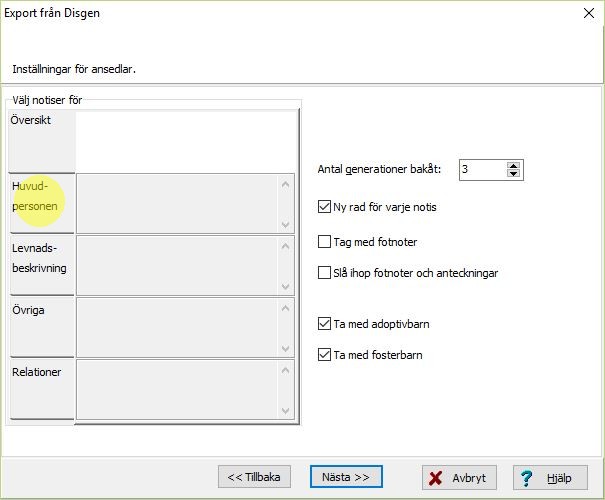
Task: Click down arrow in Huvud-personen list scrollbar
Action: pos(286,225)
